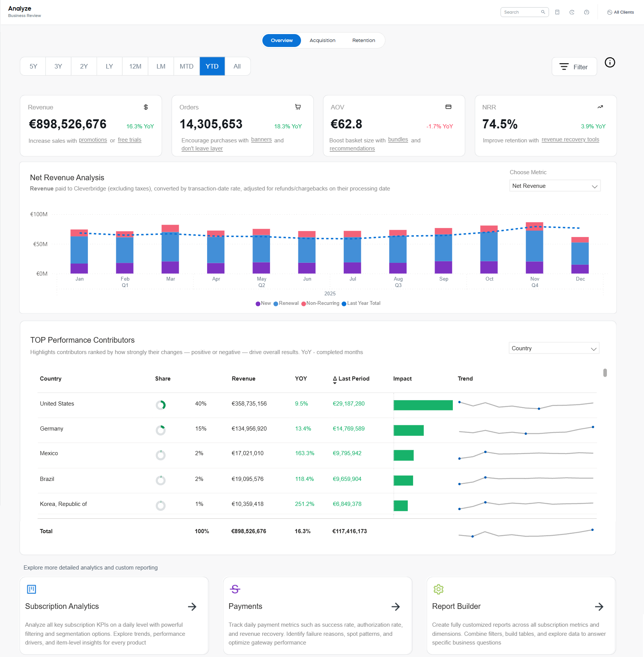Viewport: 644px width, 657px height.
Task: Open the revenue recovery tools link
Action: pyautogui.click(x=570, y=139)
